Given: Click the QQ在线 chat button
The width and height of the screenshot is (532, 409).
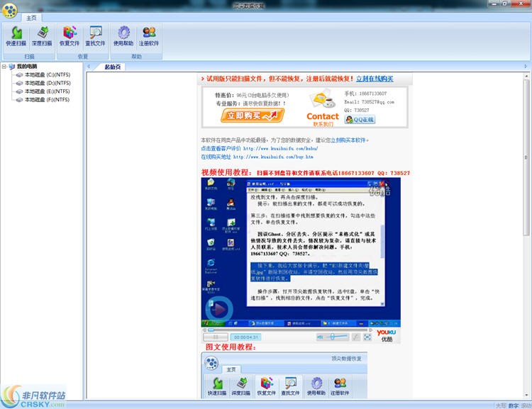Looking at the screenshot, I should (x=360, y=119).
